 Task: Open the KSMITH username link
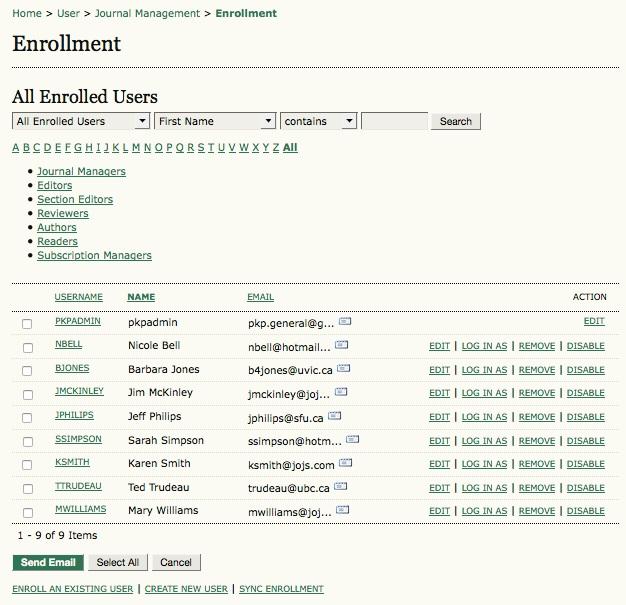[72, 462]
